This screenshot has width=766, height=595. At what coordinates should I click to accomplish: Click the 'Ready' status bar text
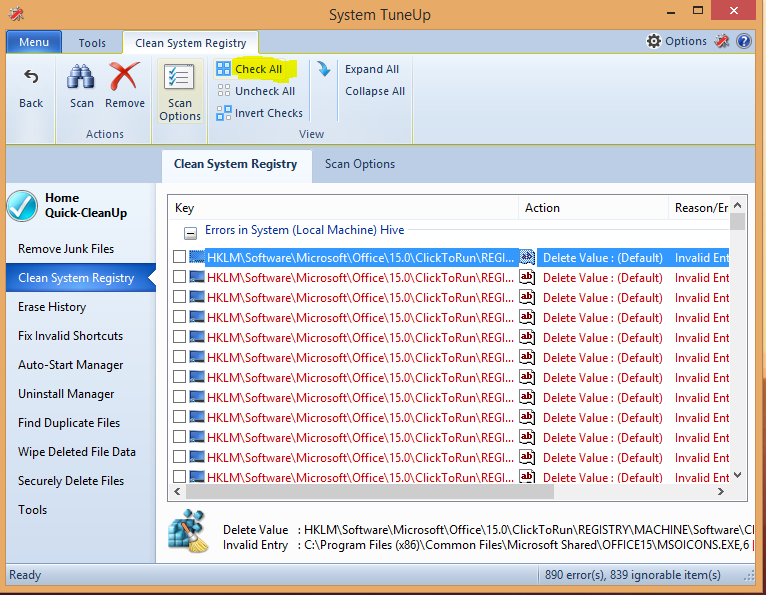click(x=25, y=575)
